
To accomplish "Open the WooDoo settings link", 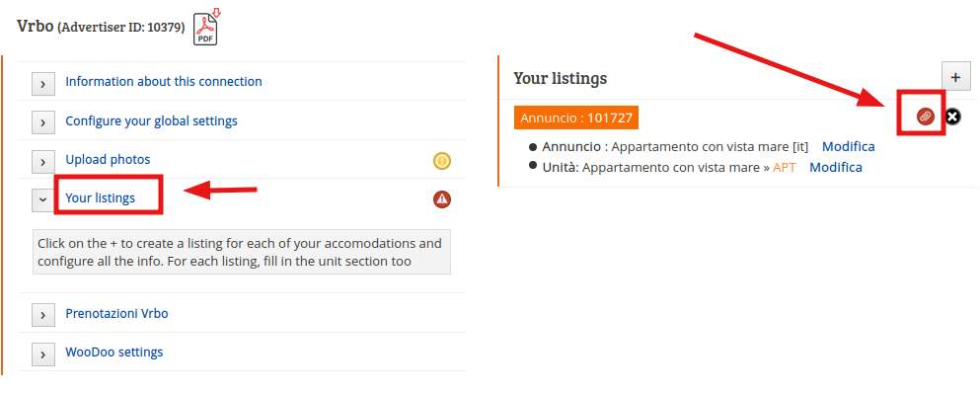I will point(114,353).
